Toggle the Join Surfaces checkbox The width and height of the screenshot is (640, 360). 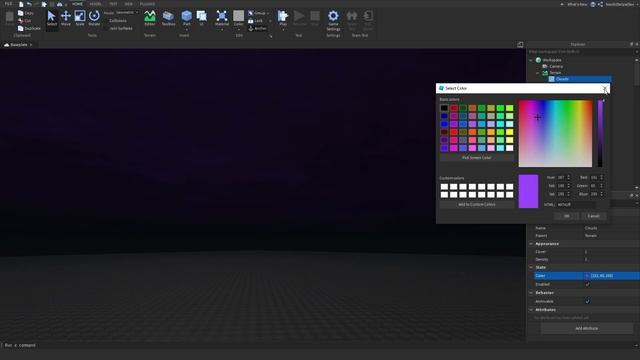pos(106,29)
